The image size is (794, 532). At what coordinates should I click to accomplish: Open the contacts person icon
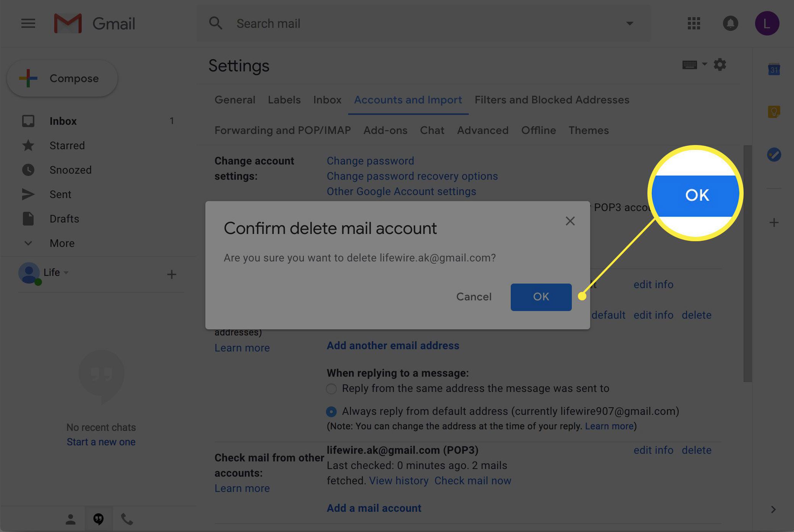tap(70, 519)
